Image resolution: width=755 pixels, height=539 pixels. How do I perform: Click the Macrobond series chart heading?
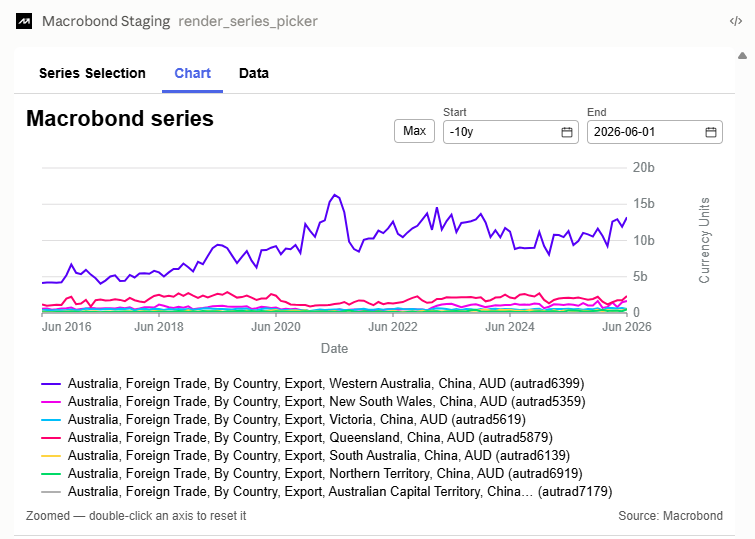[120, 118]
